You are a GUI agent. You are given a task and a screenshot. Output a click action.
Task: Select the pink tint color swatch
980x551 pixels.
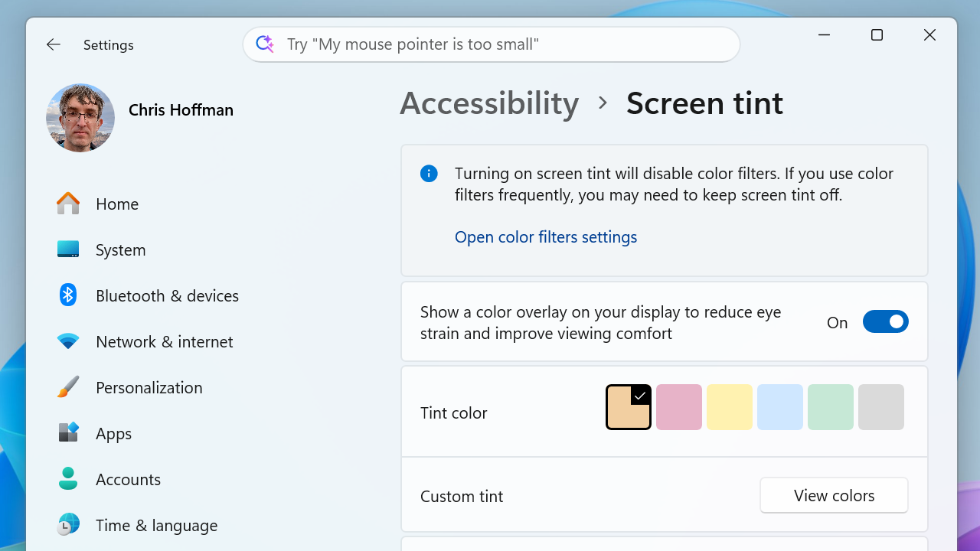(679, 407)
